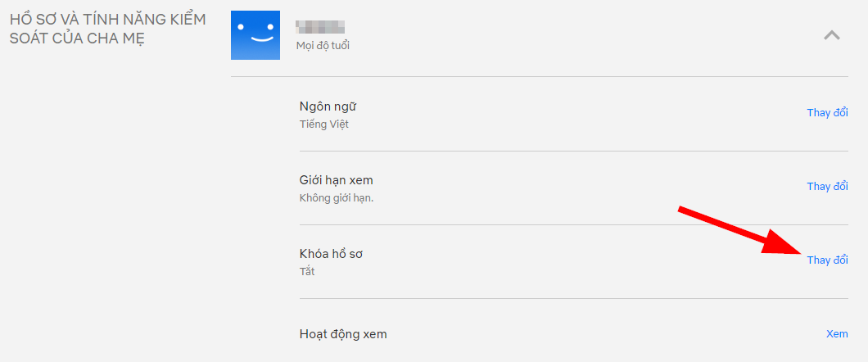
Task: Click the Hoạt động xem label
Action: 343,334
